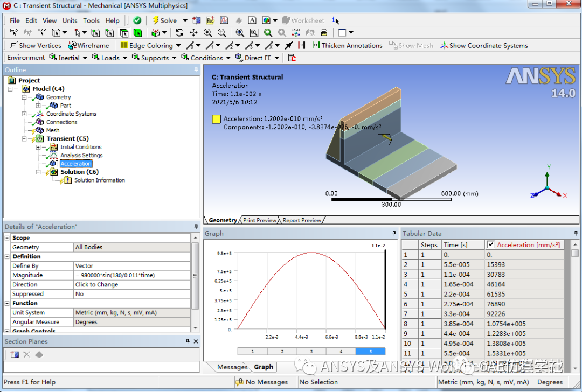Select the Mesh item in the outline
Image resolution: width=582 pixels, height=392 pixels.
pyautogui.click(x=53, y=130)
